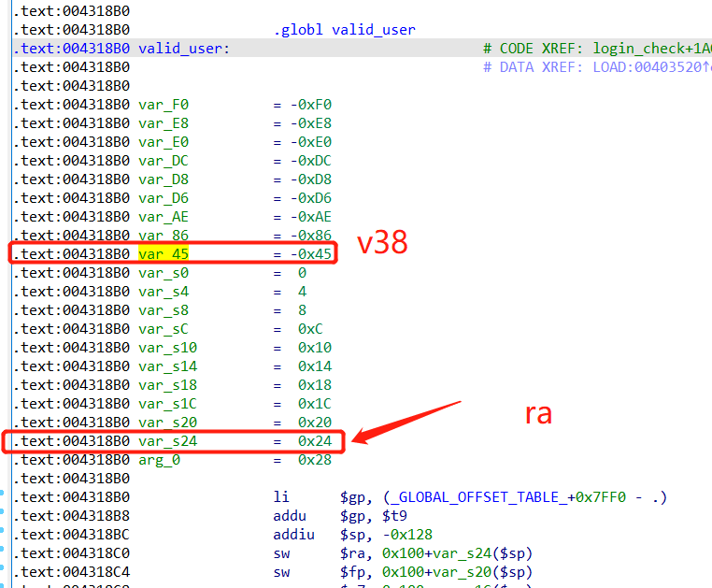This screenshot has height=588, width=712.
Task: Click the -0x45 offset value
Action: click(311, 254)
